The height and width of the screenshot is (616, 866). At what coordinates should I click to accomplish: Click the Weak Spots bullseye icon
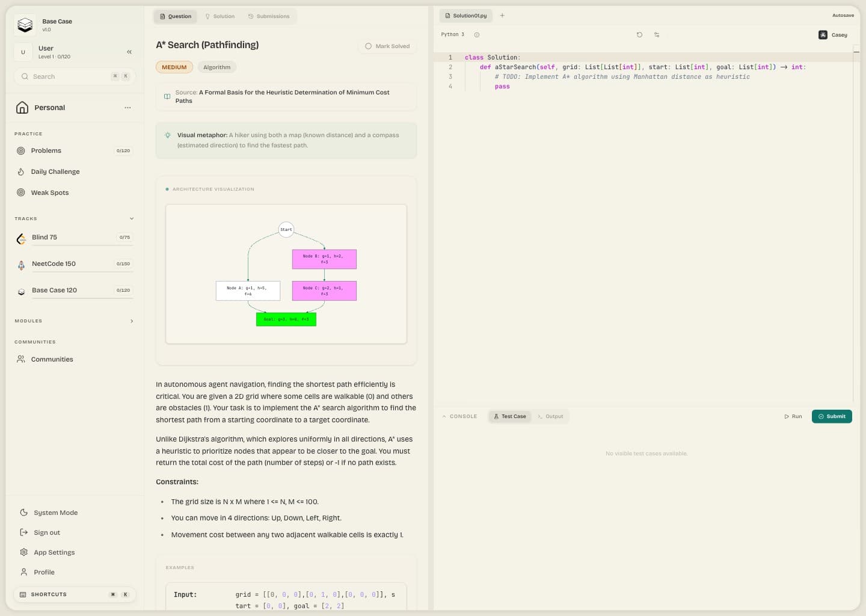point(22,192)
